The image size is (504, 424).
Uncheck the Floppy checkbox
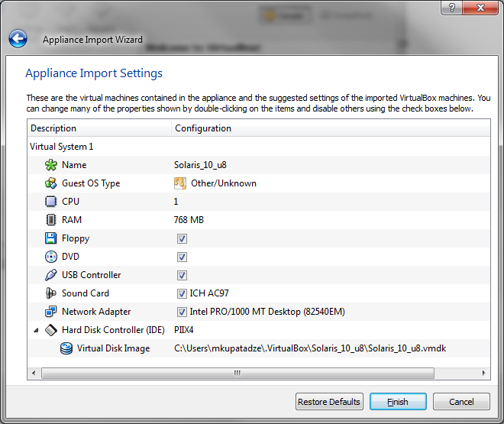(182, 238)
